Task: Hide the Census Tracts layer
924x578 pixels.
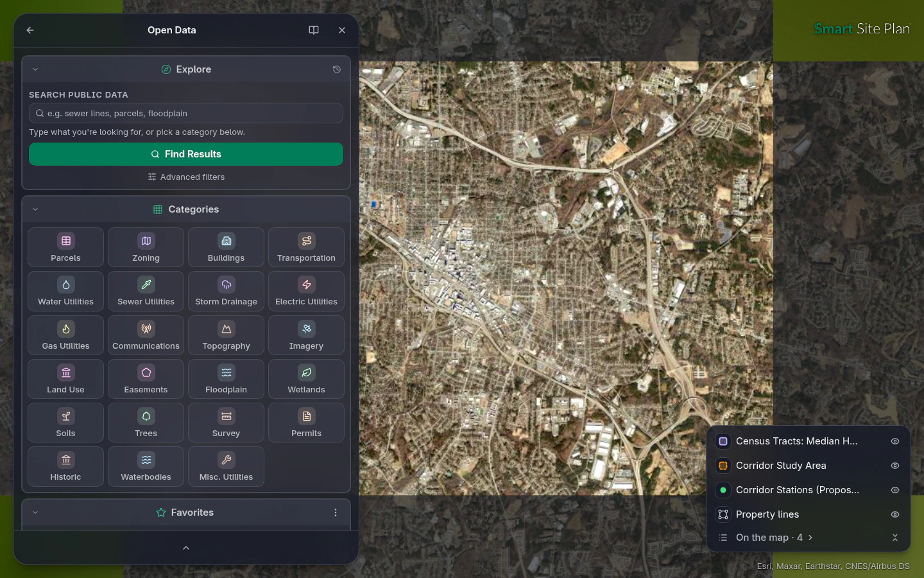Action: 894,441
